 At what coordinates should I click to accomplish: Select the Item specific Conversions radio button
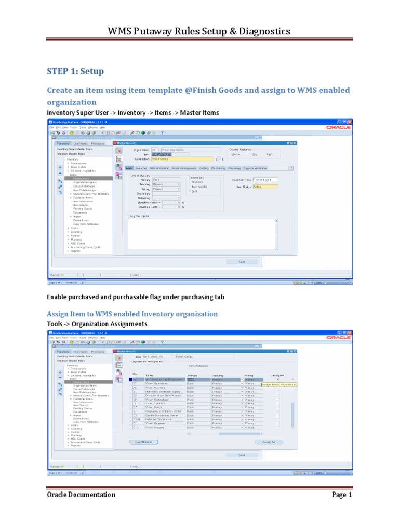tap(190, 187)
